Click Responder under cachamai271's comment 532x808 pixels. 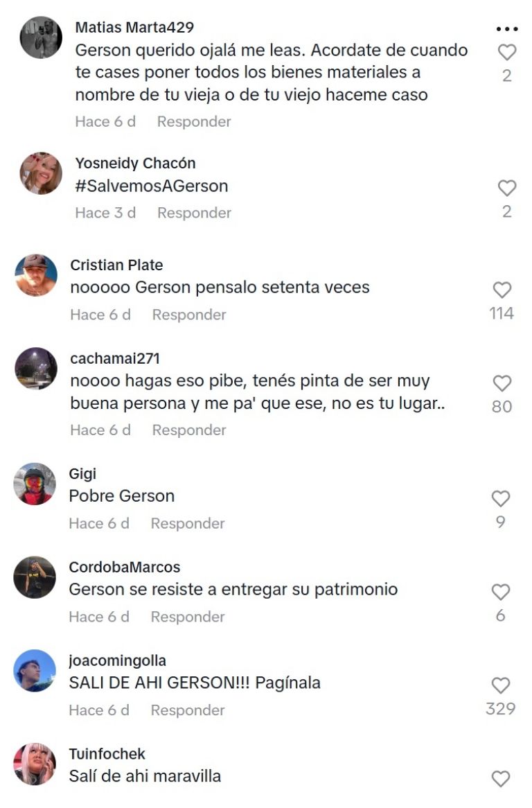[189, 430]
